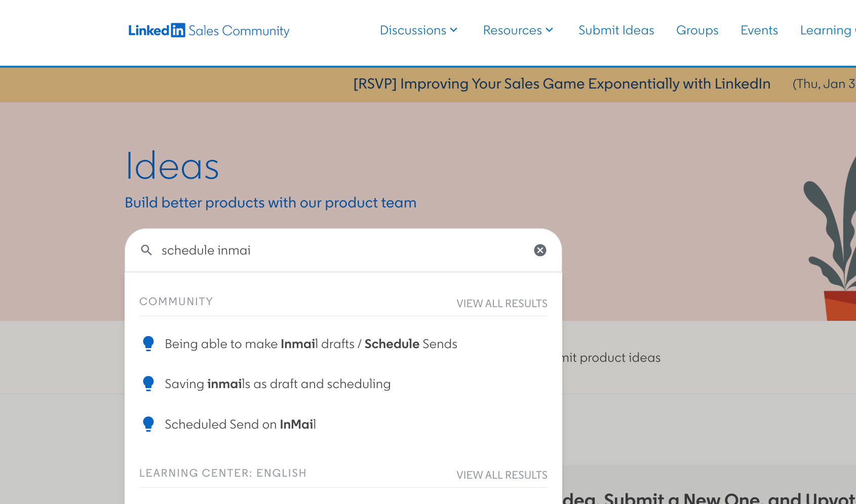Click 'Build better products with our product team' text

[x=270, y=202]
